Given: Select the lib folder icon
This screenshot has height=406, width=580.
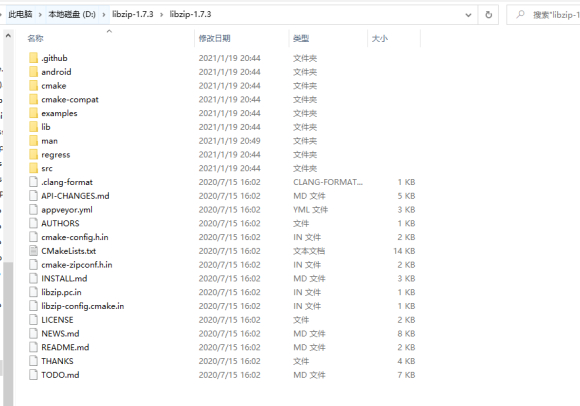Looking at the screenshot, I should tap(33, 127).
